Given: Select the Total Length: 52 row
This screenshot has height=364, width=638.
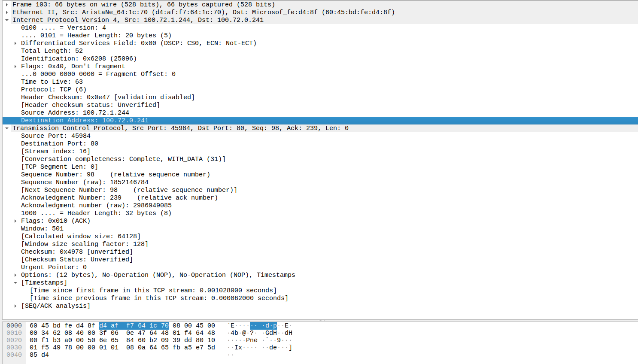Looking at the screenshot, I should (x=320, y=51).
